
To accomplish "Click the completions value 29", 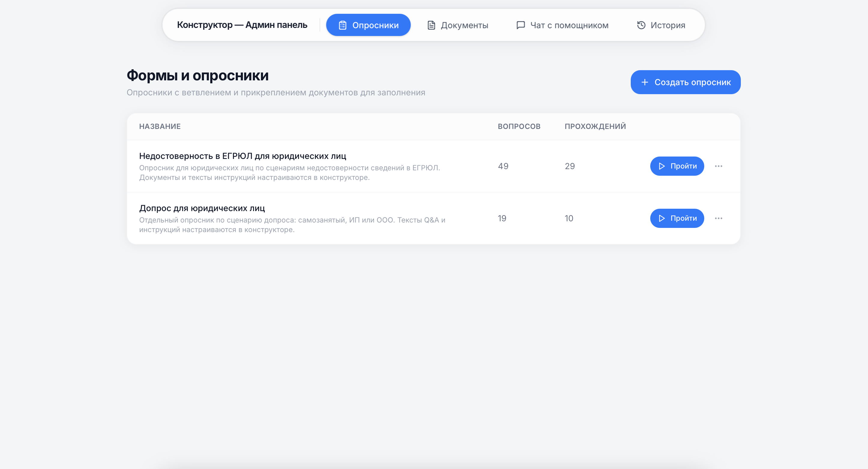I will 570,166.
